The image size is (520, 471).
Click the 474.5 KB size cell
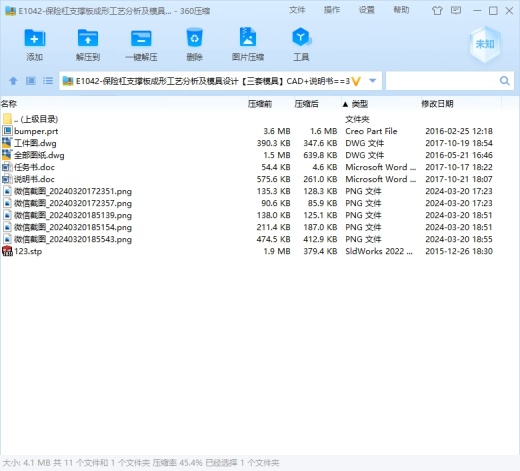[273, 239]
